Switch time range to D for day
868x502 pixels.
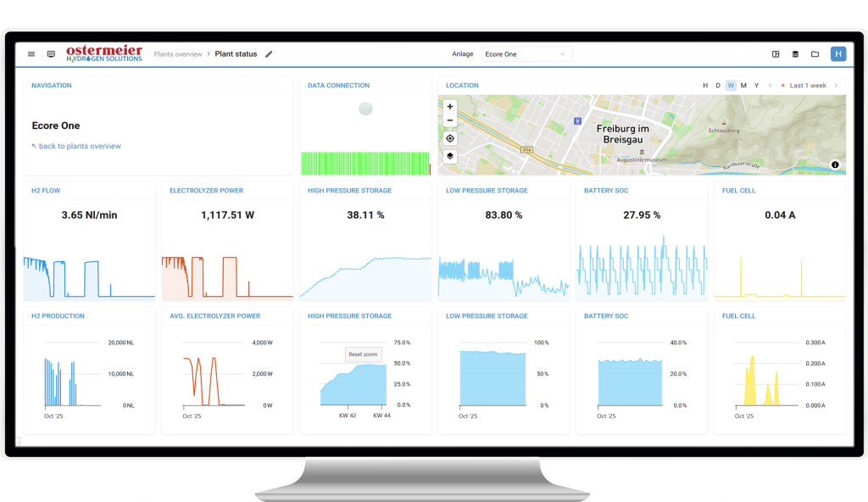click(718, 86)
